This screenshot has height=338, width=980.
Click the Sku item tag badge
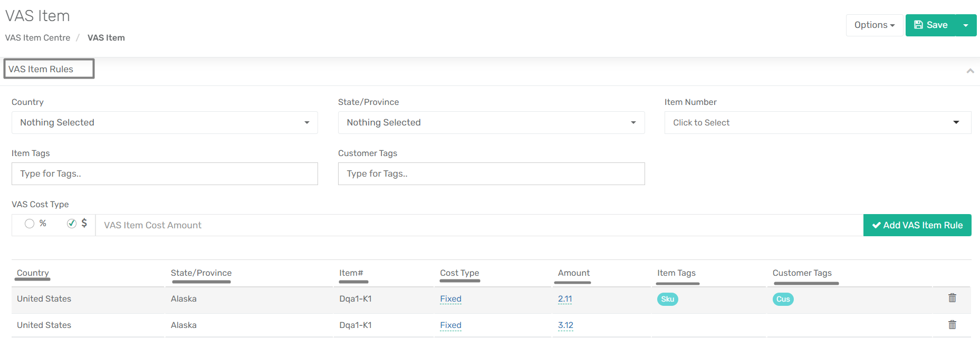click(x=667, y=299)
